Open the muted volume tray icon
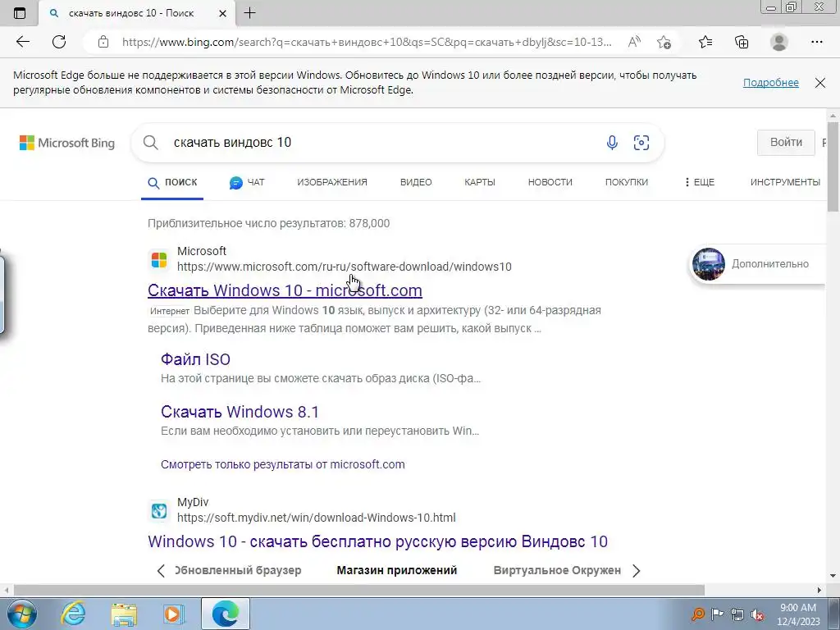Viewport: 840px width, 630px height. pyautogui.click(x=757, y=614)
